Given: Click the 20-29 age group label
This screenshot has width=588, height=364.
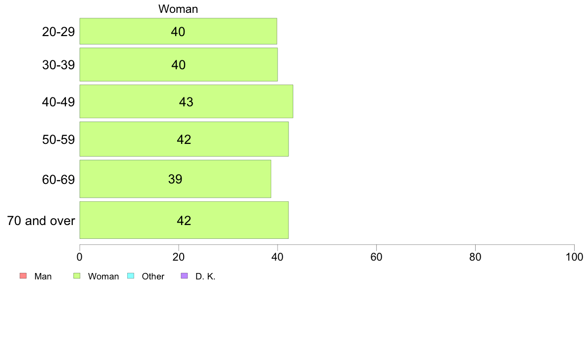Looking at the screenshot, I should [58, 32].
